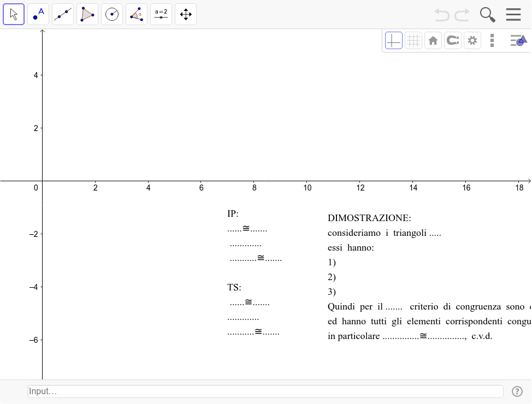Image resolution: width=532 pixels, height=404 pixels.
Task: Open the three-dot more options menu
Action: point(492,41)
